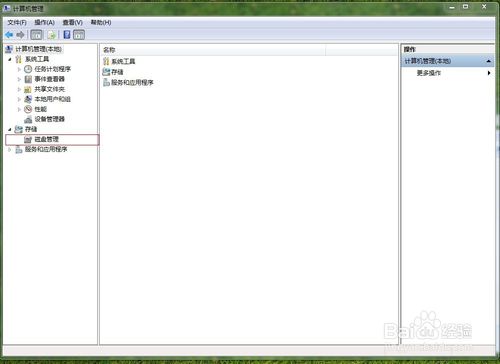Expand the 事件查看器 tree node

19,79
